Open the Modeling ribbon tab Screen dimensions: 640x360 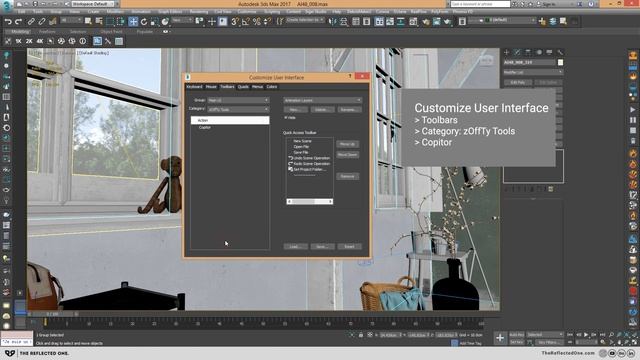tap(20, 31)
